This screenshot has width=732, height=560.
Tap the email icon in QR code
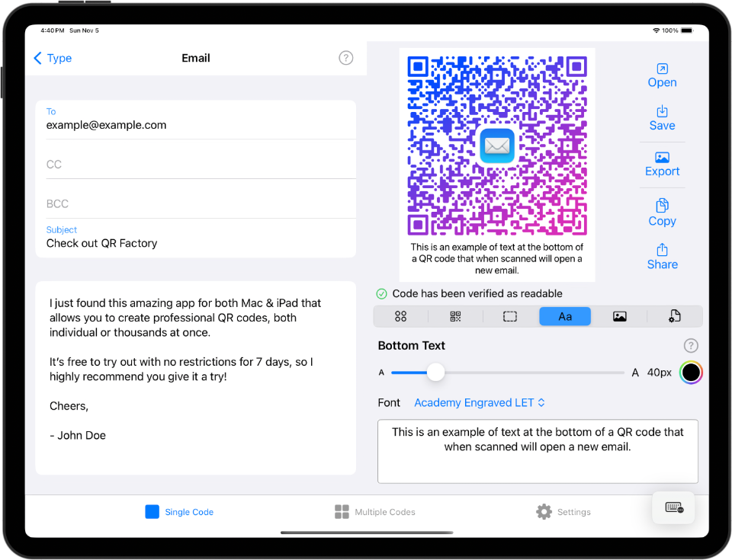point(497,146)
